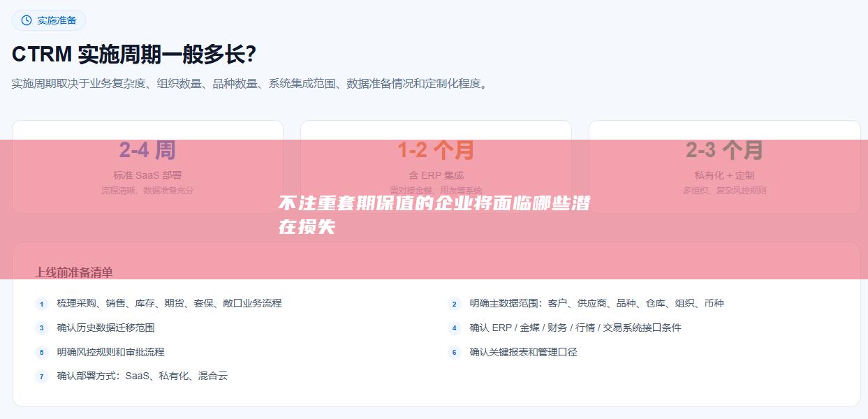This screenshot has height=419, width=868.
Task: Click number badge 1 in checklist
Action: click(42, 304)
